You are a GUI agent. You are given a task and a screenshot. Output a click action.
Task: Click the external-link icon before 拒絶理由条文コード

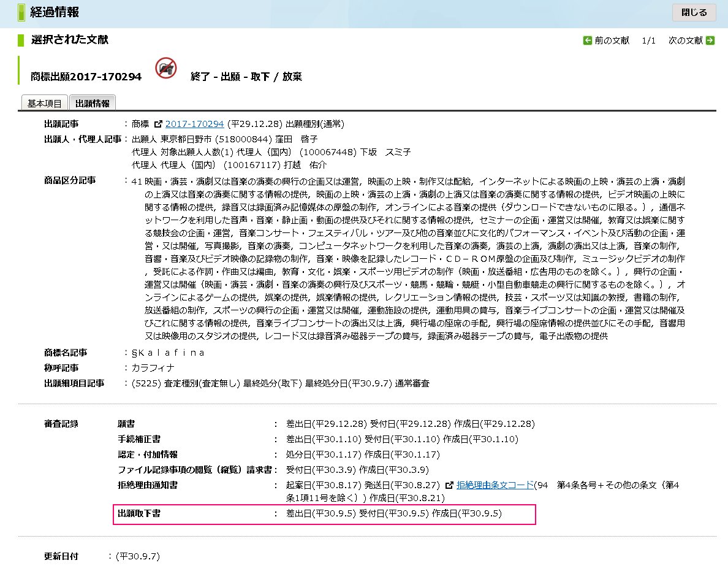pos(450,485)
